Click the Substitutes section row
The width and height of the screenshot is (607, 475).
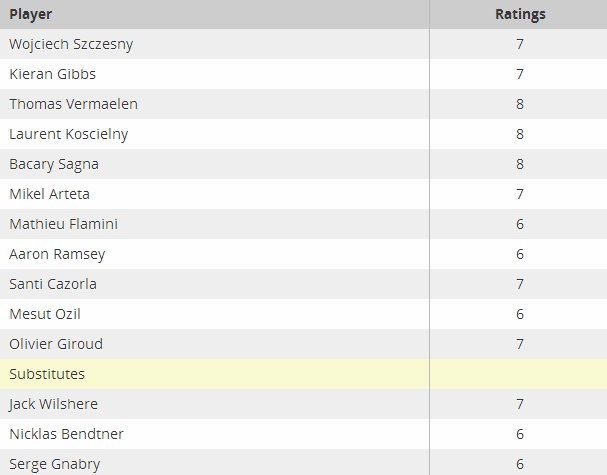point(304,374)
